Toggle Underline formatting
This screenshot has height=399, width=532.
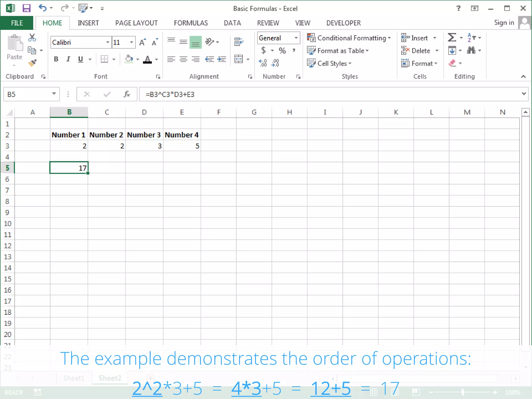81,59
